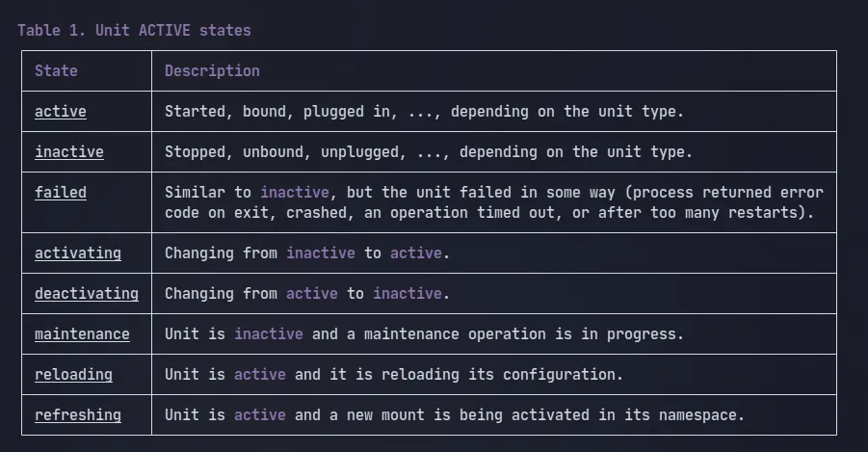Click the "State" column header
This screenshot has width=868, height=452.
(56, 71)
